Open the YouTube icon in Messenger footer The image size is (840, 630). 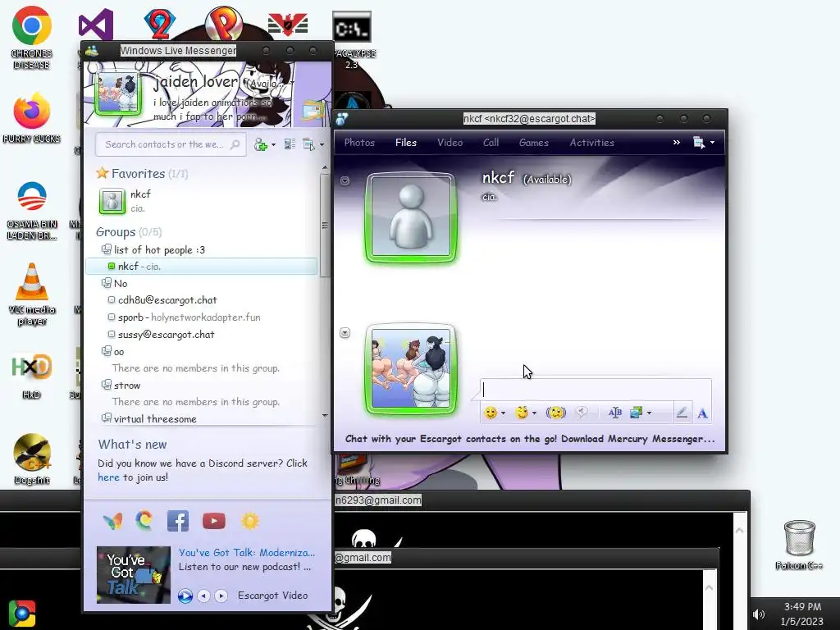214,521
